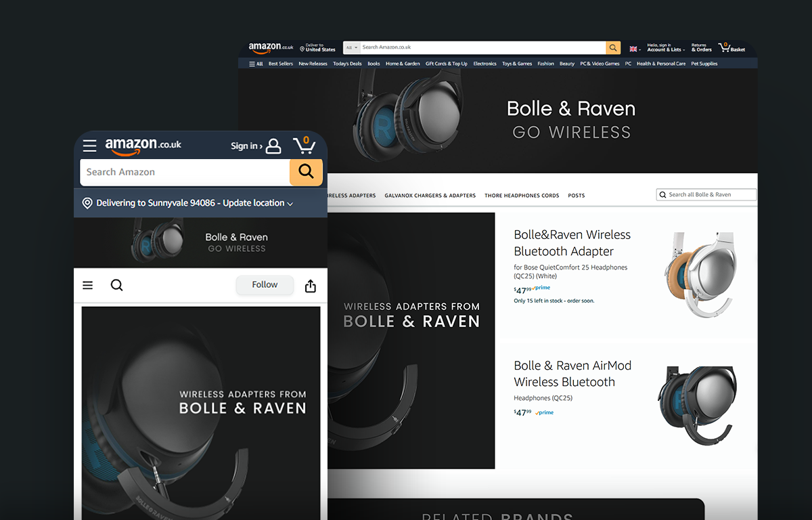Click the prime badge beside the white adapter price
The image size is (812, 520).
coord(541,288)
